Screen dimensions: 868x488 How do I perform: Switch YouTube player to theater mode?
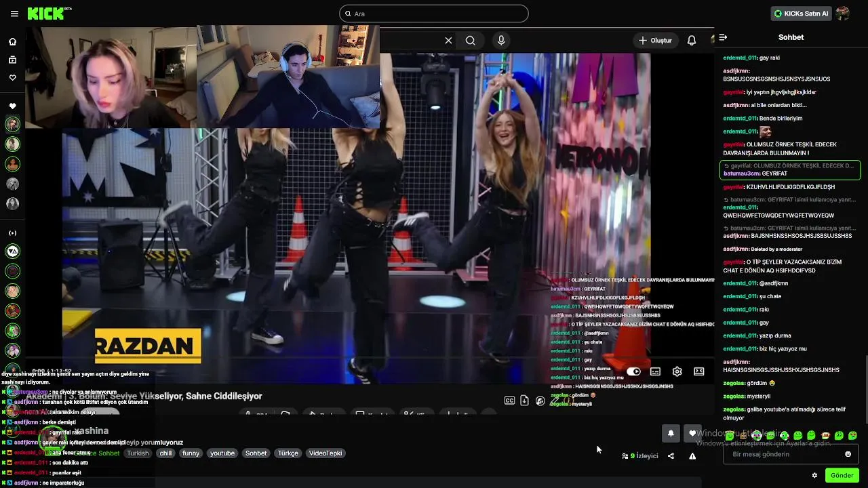699,371
